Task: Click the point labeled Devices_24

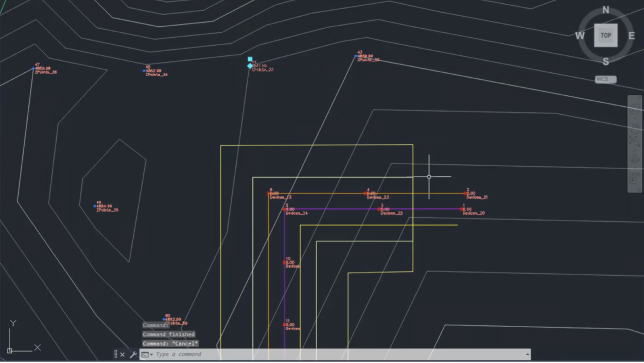Action: pos(284,209)
